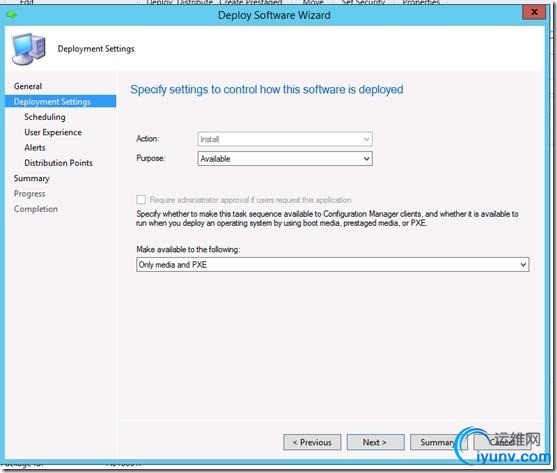Jump to the Summary step in the sidebar
Screen dimensions: 557x473
[31, 178]
